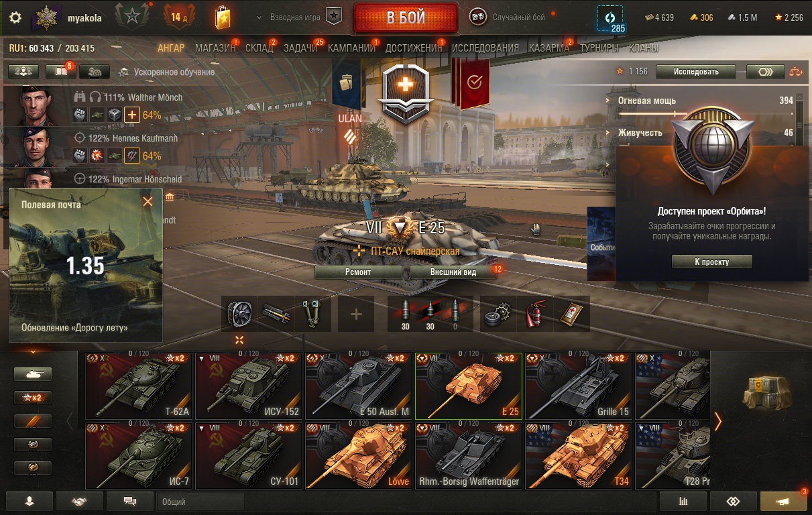Switch to the МАГАЗИН tab
This screenshot has height=515, width=812.
point(215,48)
